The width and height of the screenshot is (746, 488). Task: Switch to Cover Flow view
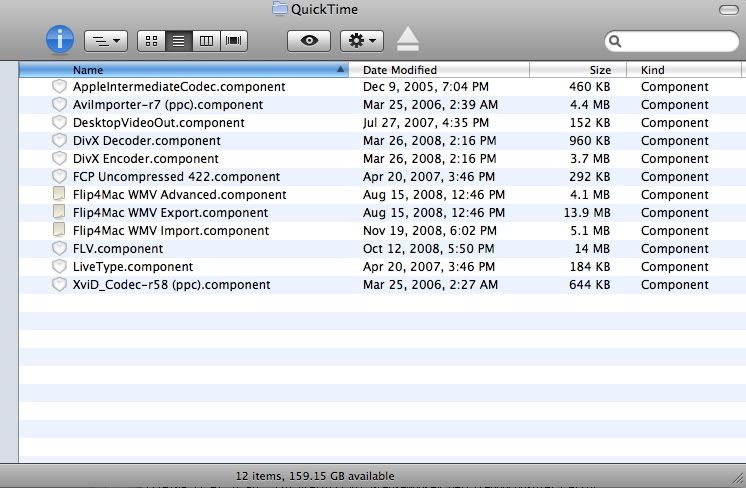coord(234,41)
